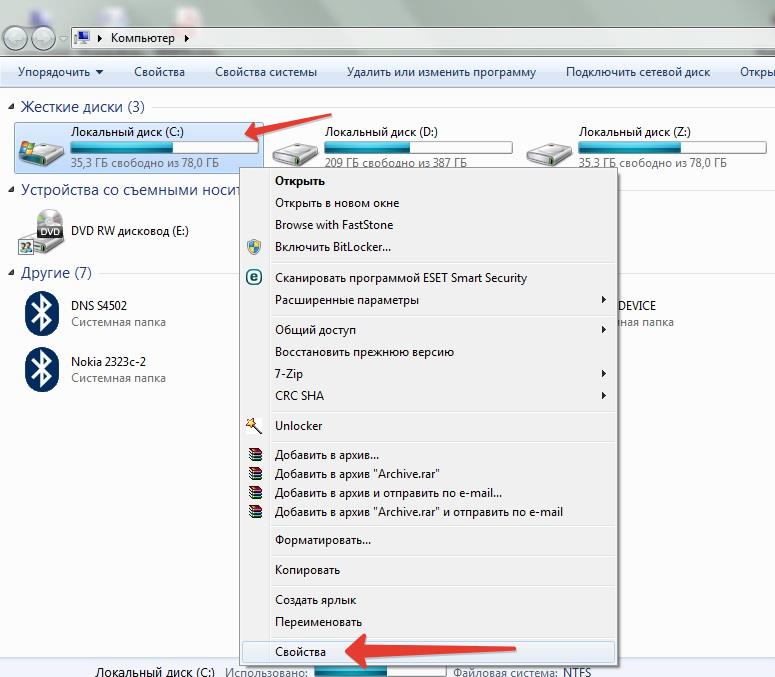Select the DNS S4502 Bluetooth device icon
This screenshot has height=677, width=775.
(x=42, y=314)
